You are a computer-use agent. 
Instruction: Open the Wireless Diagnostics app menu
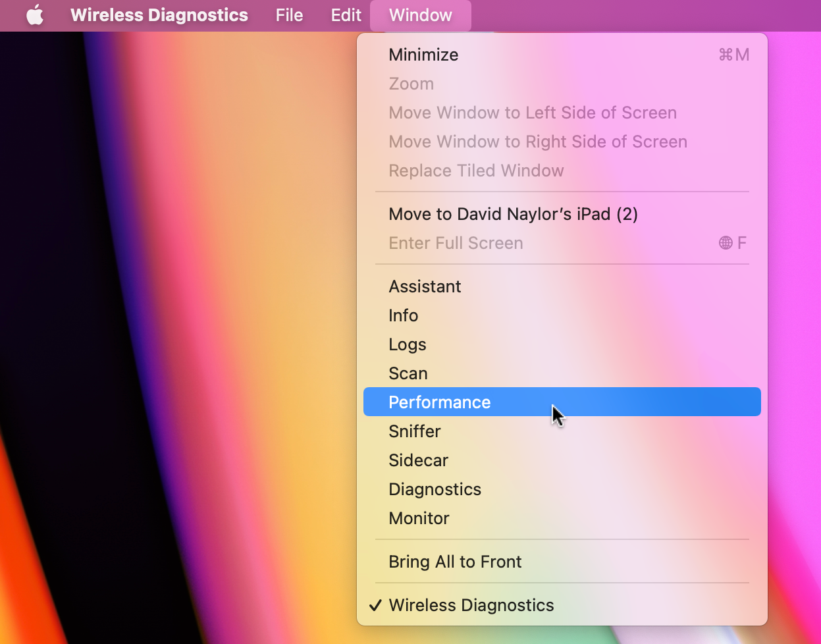click(x=159, y=15)
